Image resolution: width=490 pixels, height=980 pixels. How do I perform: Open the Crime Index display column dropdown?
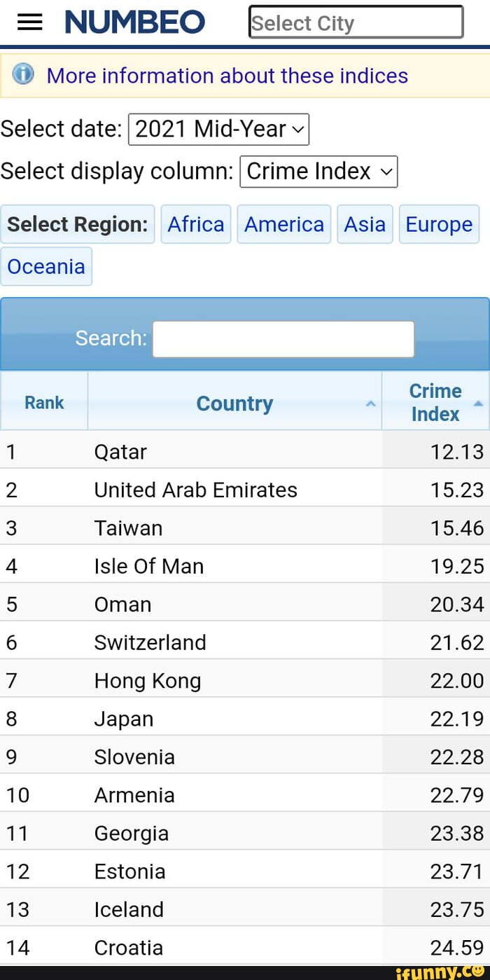318,172
